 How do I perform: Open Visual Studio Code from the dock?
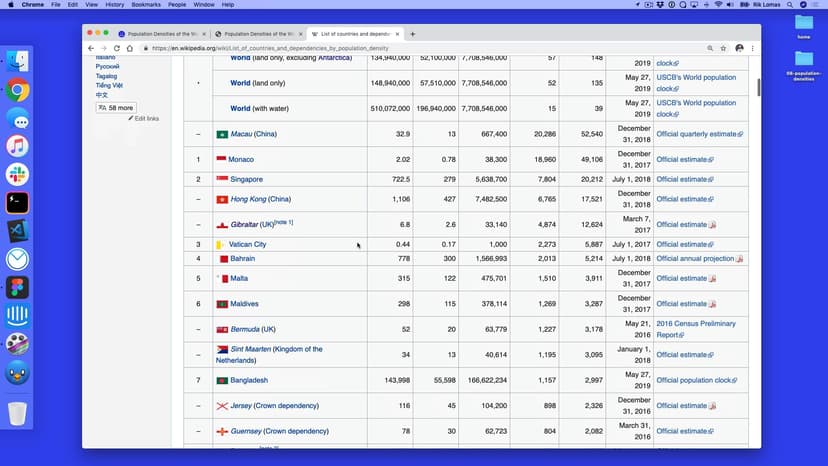click(x=17, y=231)
